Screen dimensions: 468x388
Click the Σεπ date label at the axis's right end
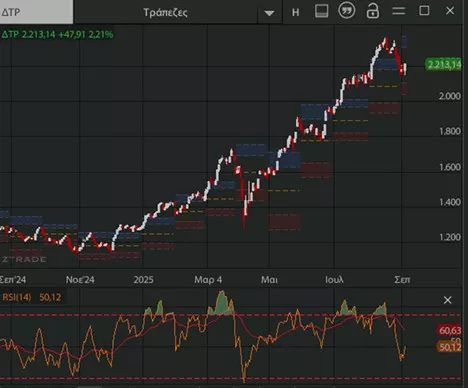[402, 280]
